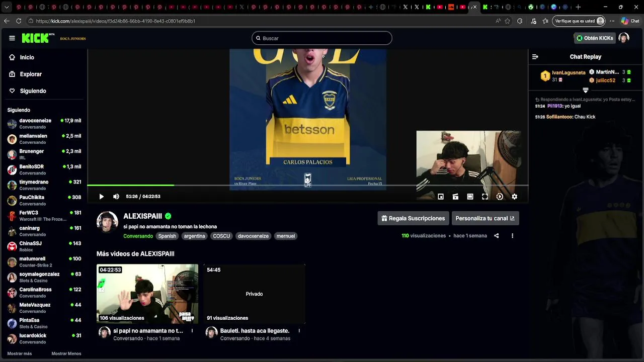Click the browser address bar URL
Image resolution: width=644 pixels, height=362 pixels.
coord(116,21)
